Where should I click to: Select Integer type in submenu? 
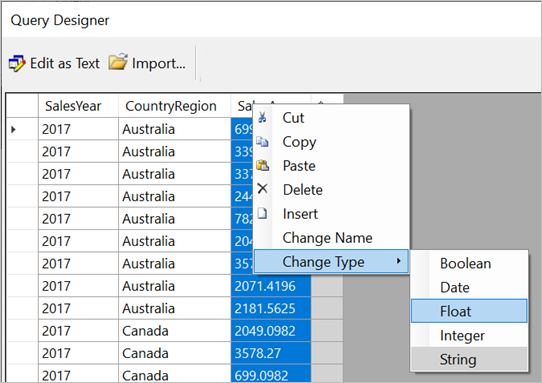click(x=469, y=335)
